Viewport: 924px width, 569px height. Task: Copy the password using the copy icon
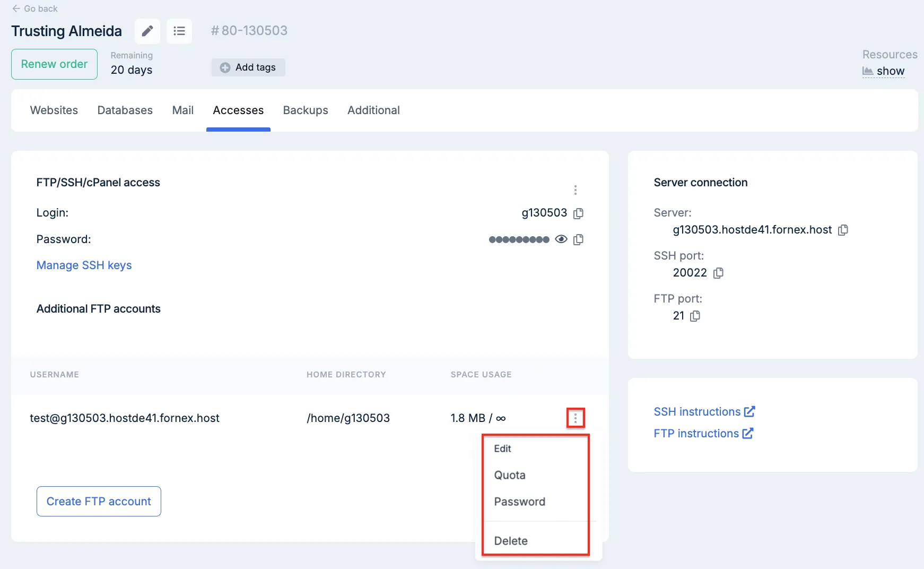point(579,239)
